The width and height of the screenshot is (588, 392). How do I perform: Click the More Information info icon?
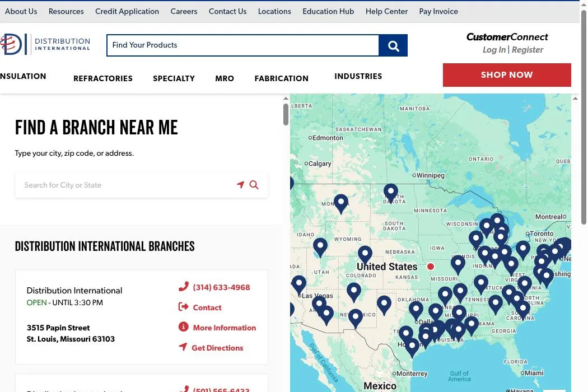tap(183, 326)
